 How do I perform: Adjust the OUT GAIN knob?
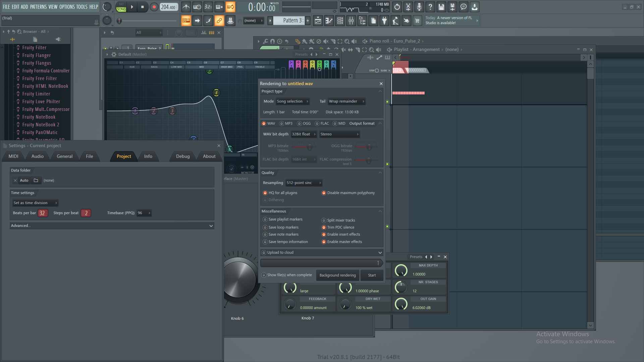401,304
